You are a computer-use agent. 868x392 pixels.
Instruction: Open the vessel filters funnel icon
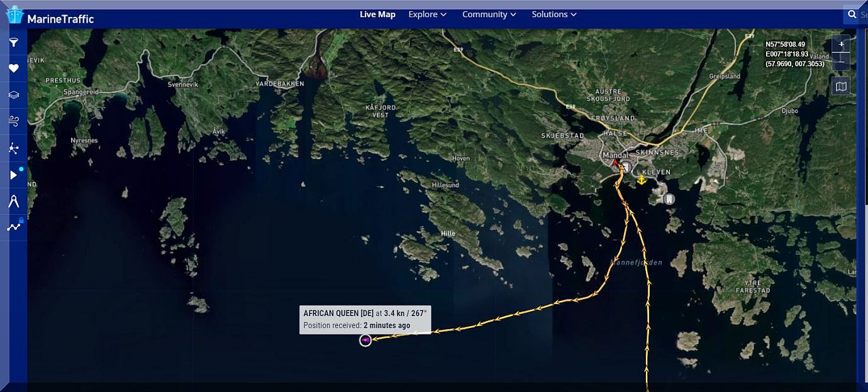13,43
